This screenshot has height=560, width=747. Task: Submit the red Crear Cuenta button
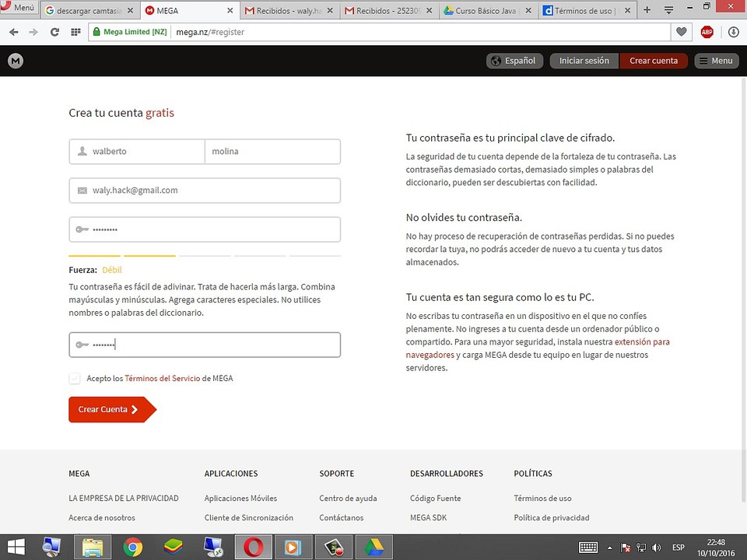tap(112, 410)
